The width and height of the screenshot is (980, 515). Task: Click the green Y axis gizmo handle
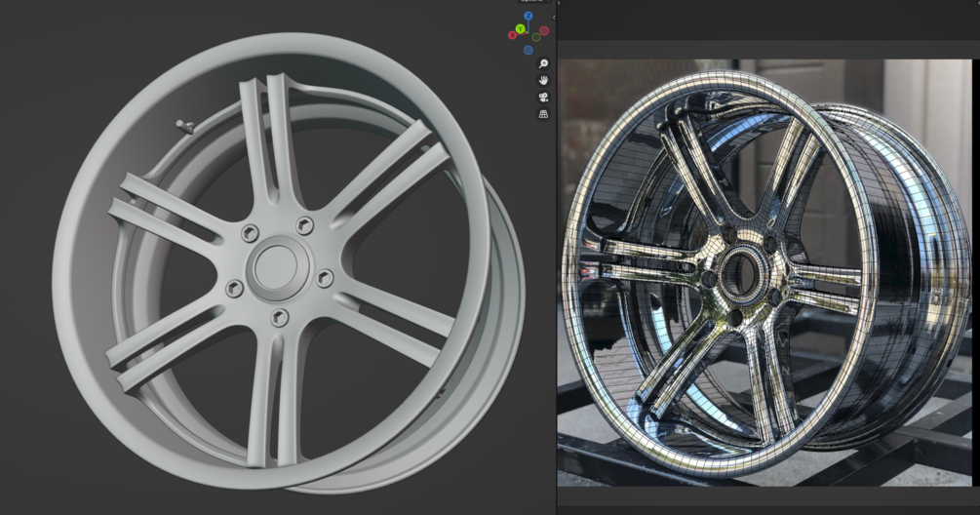(520, 28)
